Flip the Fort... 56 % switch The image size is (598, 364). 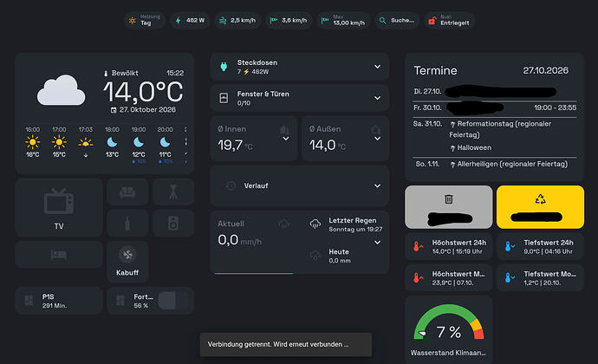pos(174,301)
